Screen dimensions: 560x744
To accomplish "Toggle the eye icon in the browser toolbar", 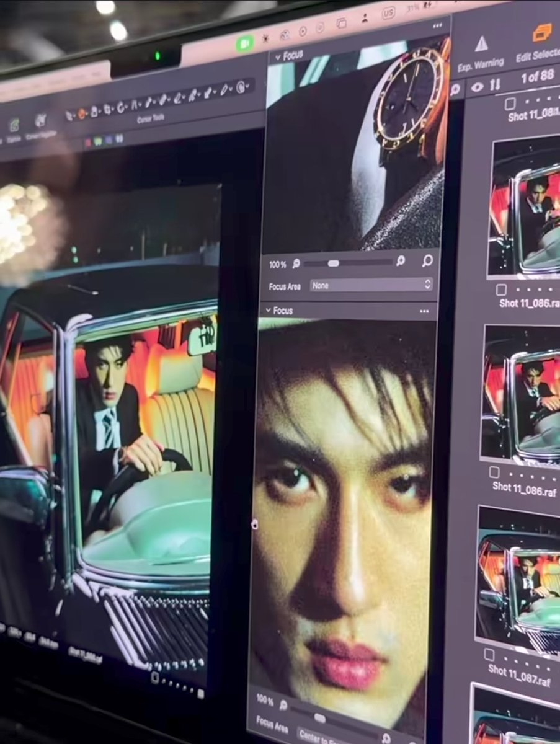I will click(477, 87).
